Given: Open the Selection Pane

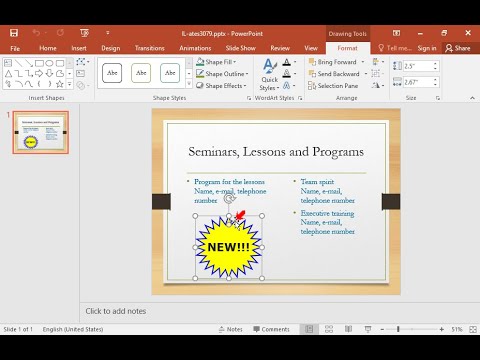Looking at the screenshot, I should 333,86.
